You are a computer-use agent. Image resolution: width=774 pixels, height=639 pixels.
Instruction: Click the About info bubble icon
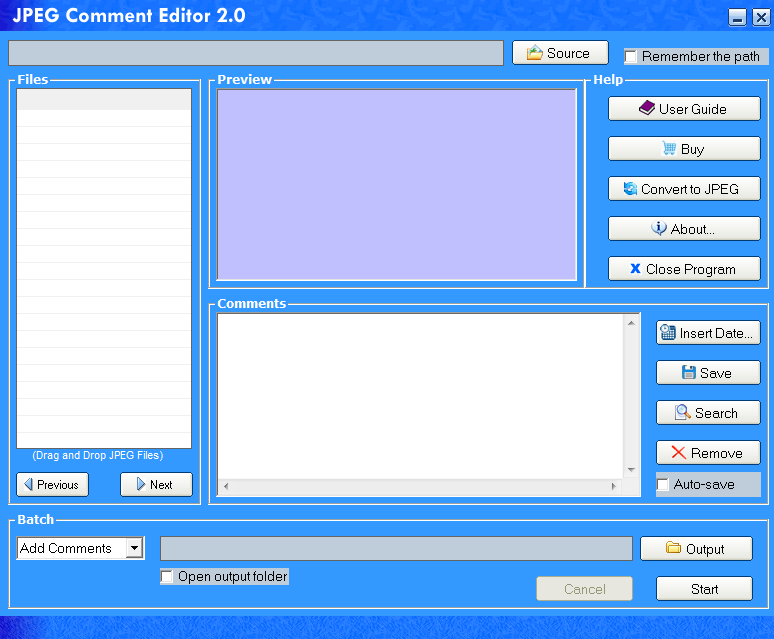click(658, 228)
